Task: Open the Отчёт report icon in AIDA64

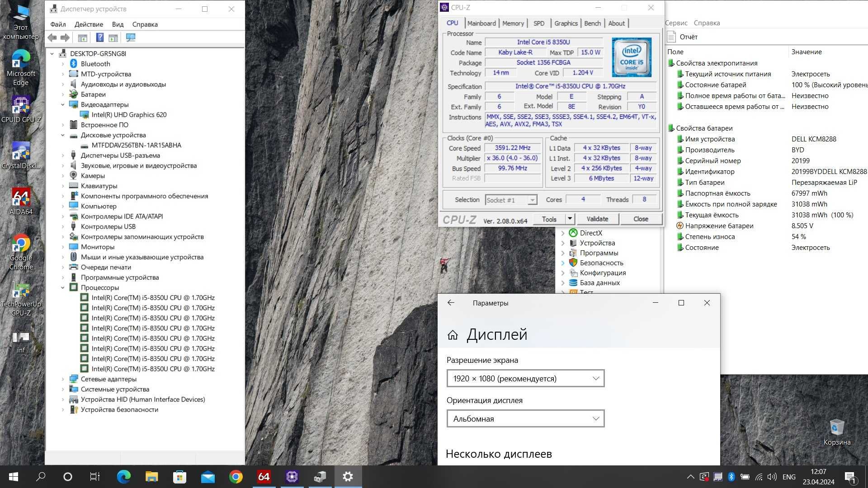Action: point(672,37)
